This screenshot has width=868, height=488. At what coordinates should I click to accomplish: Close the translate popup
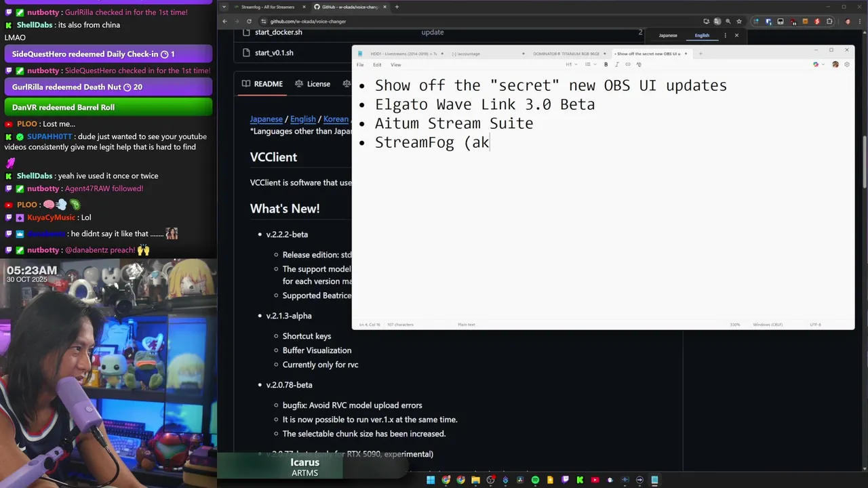click(x=736, y=35)
